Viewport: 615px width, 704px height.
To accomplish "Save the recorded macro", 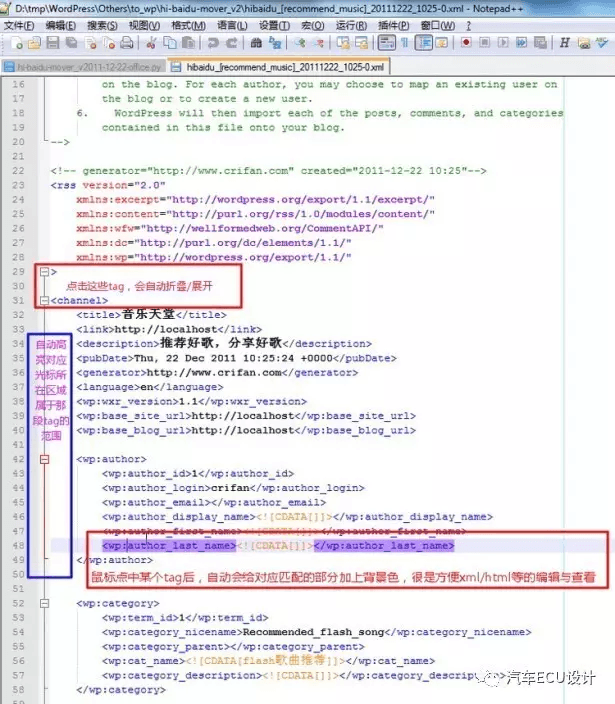I will (540, 43).
